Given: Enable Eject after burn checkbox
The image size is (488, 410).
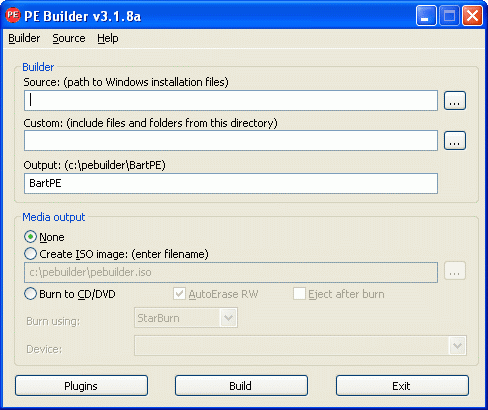Looking at the screenshot, I should (x=299, y=294).
